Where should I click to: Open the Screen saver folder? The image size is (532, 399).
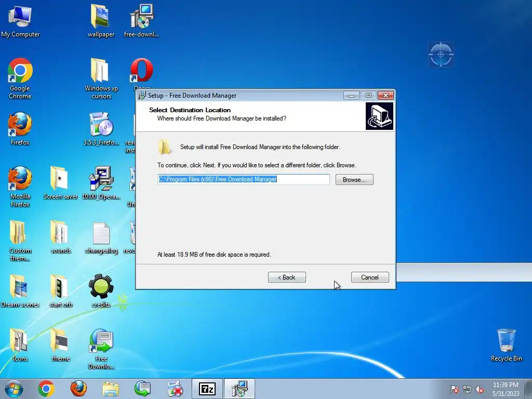point(60,182)
